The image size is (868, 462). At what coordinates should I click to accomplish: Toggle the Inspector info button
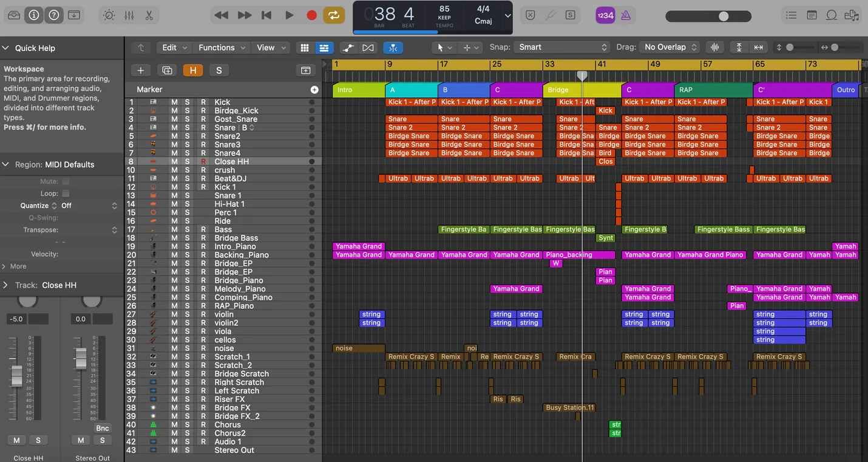[x=34, y=15]
